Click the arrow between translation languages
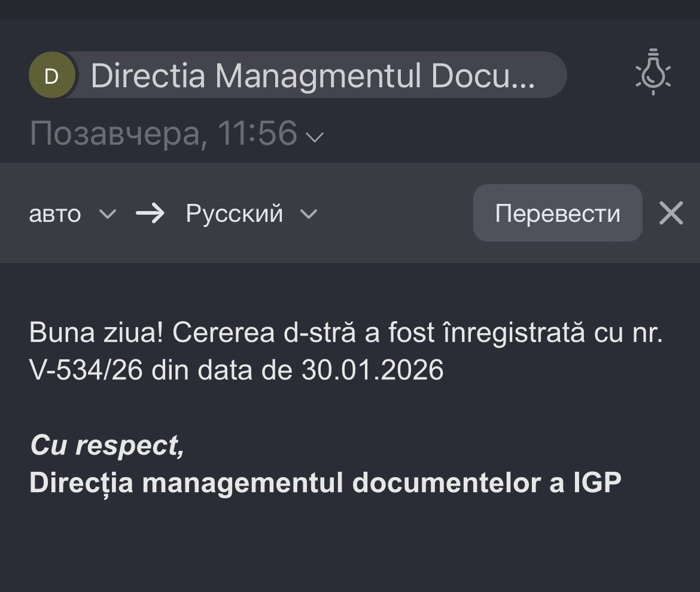Screen dimensions: 700x592 [150, 213]
